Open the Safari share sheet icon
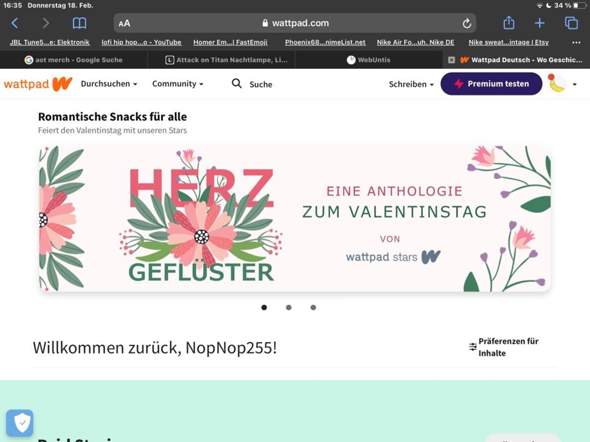 (x=509, y=23)
